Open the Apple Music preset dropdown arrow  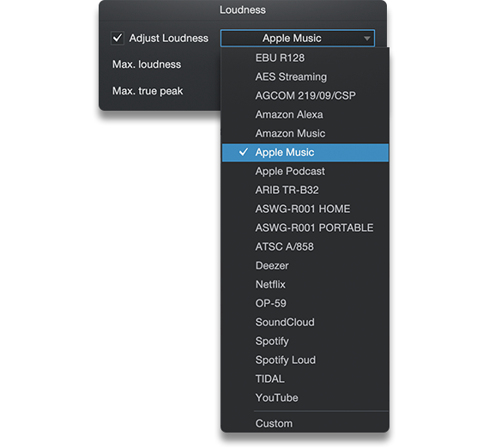pos(367,39)
